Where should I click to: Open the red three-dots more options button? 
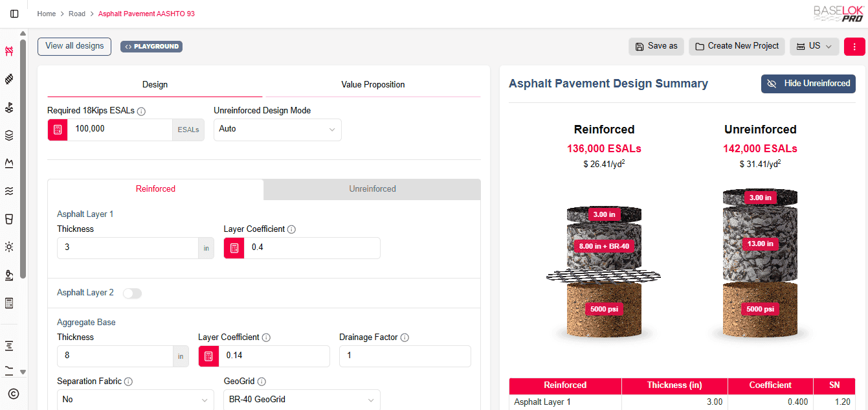pos(854,46)
